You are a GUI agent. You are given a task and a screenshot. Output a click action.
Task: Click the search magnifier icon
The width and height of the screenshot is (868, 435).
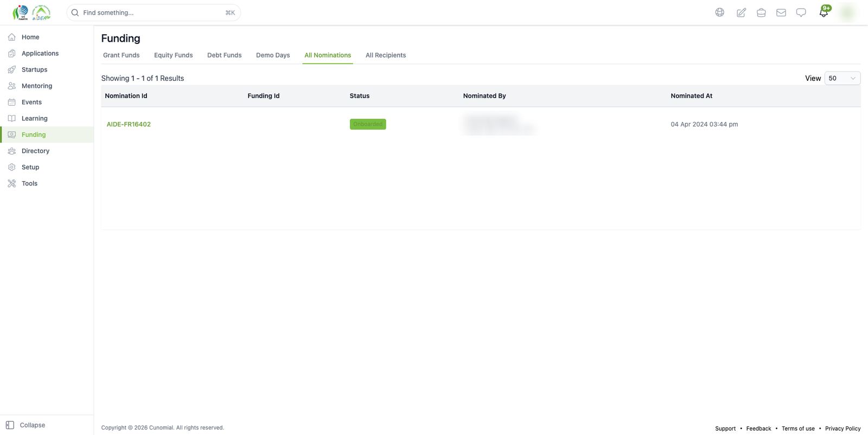75,12
